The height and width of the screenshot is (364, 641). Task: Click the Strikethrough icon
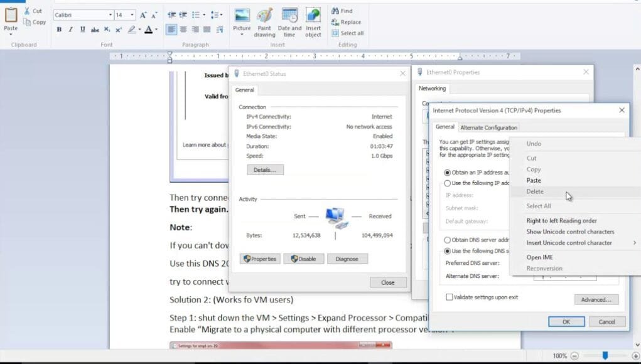click(95, 29)
